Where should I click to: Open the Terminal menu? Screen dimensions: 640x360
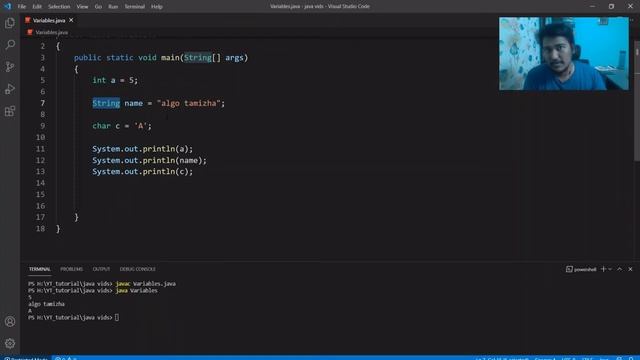135,7
